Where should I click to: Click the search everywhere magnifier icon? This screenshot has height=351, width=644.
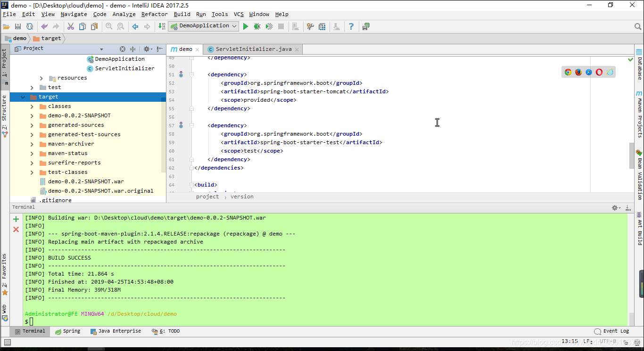pyautogui.click(x=637, y=26)
